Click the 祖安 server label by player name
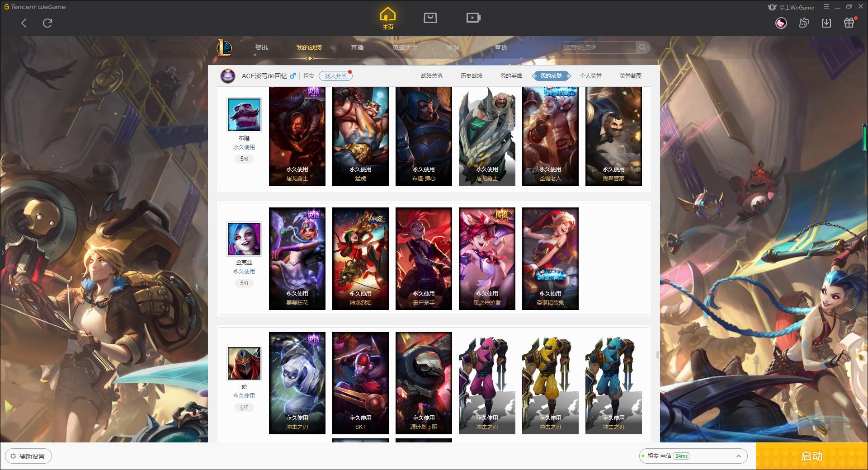868x470 pixels. [309, 76]
